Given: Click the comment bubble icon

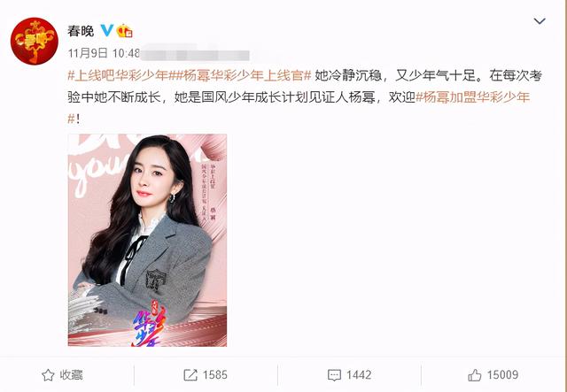Looking at the screenshot, I should point(334,375).
